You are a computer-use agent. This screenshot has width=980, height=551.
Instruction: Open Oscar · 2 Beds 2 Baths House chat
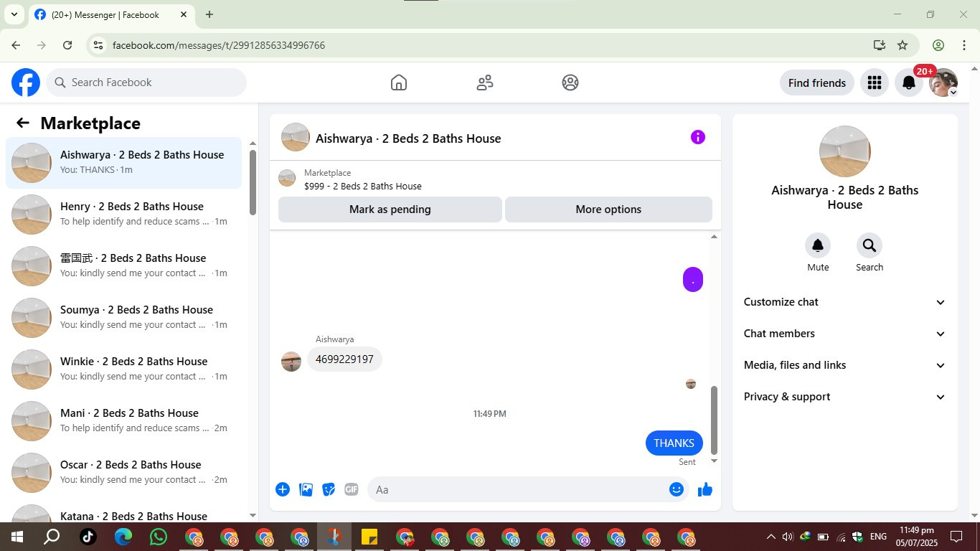(124, 472)
